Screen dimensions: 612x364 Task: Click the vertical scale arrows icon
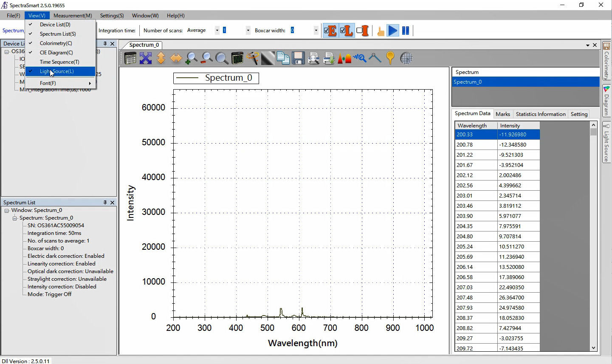(161, 58)
